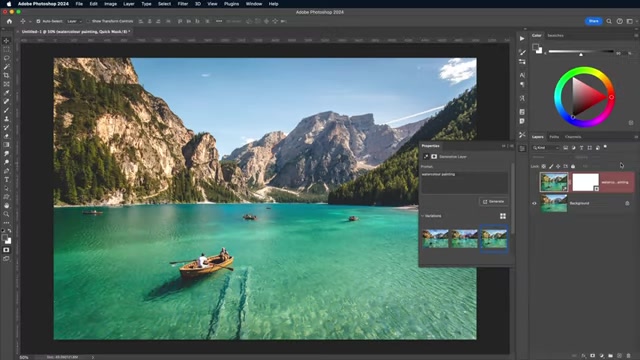
Task: Click the hue color wheel
Action: coord(584,97)
